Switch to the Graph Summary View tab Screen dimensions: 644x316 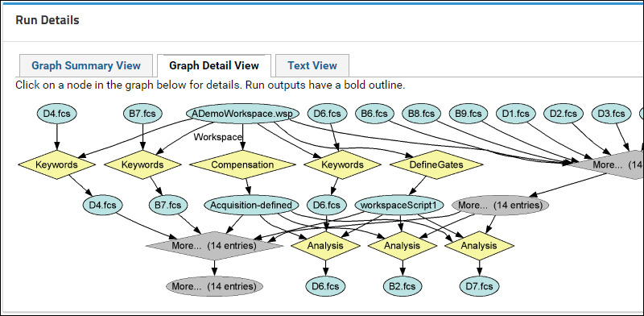click(x=86, y=65)
